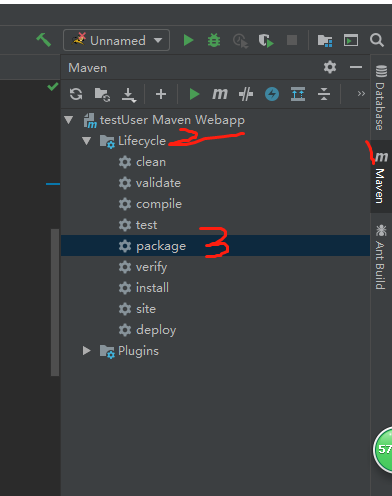Add Maven project plus icon
Screen dimensions: 392x496
(161, 94)
